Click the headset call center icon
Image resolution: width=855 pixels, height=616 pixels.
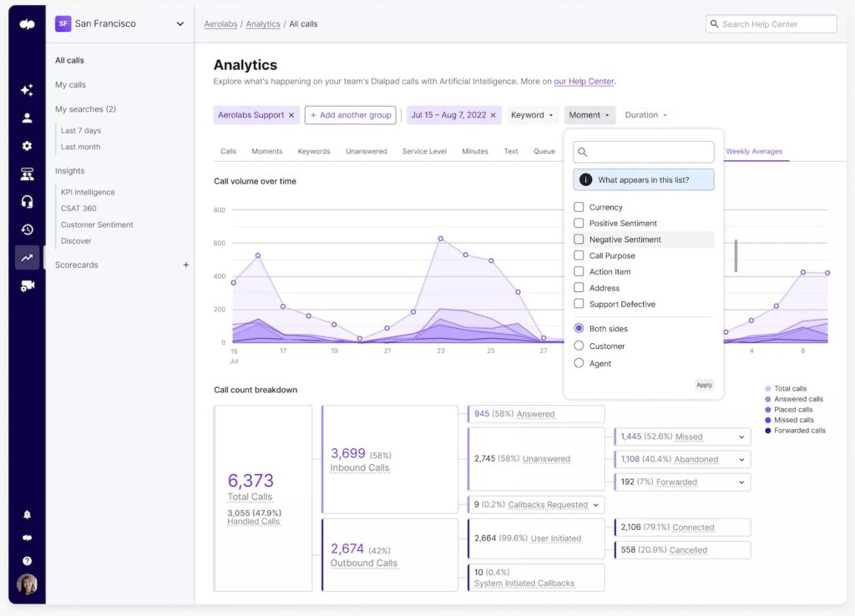27,202
